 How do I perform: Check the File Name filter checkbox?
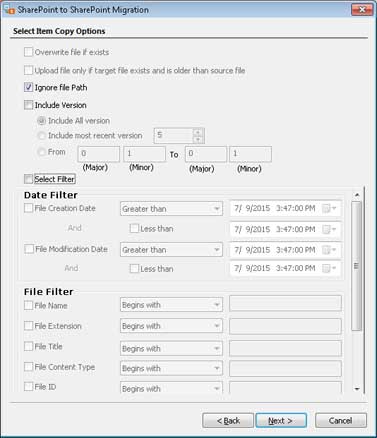(x=29, y=305)
